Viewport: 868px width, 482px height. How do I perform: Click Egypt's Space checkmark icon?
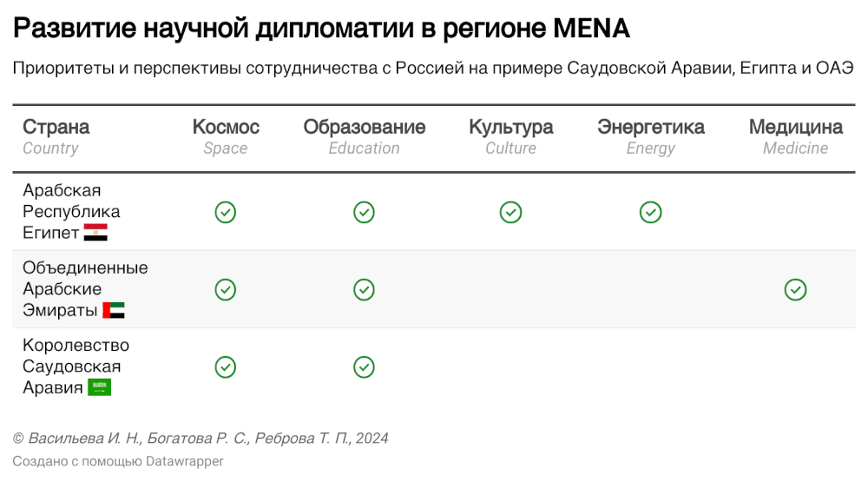[x=226, y=212]
